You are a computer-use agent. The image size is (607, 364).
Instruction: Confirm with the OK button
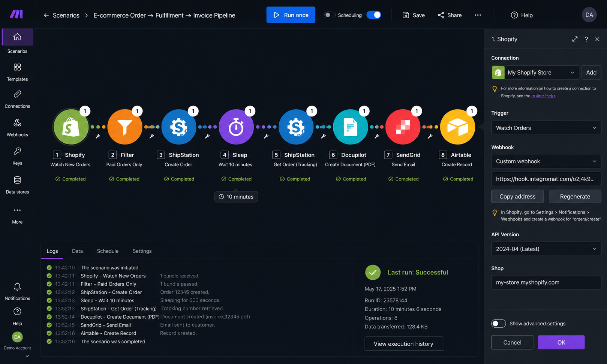pos(561,342)
